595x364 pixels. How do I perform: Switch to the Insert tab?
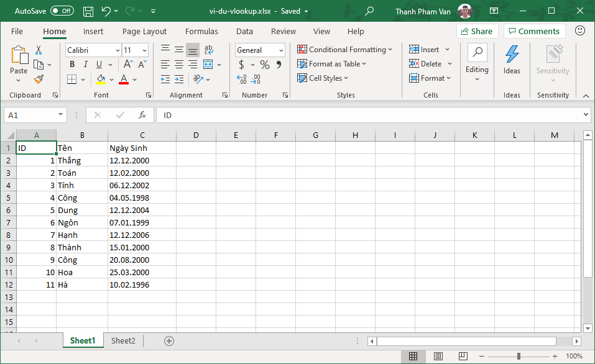93,32
